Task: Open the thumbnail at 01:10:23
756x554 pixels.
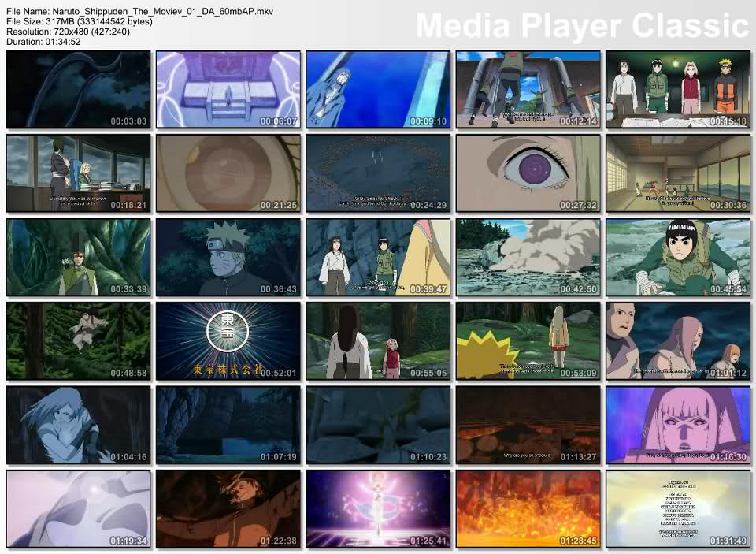Action: [x=378, y=425]
